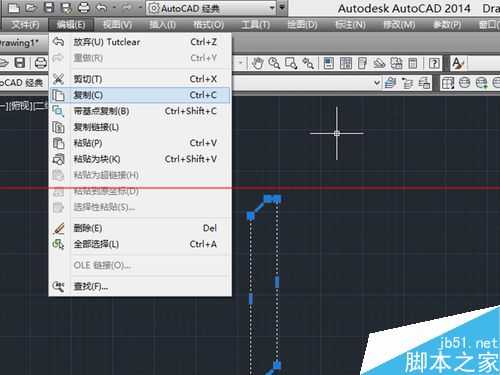
Task: Click the Redo arrow in quick access toolbar
Action: tap(126, 8)
